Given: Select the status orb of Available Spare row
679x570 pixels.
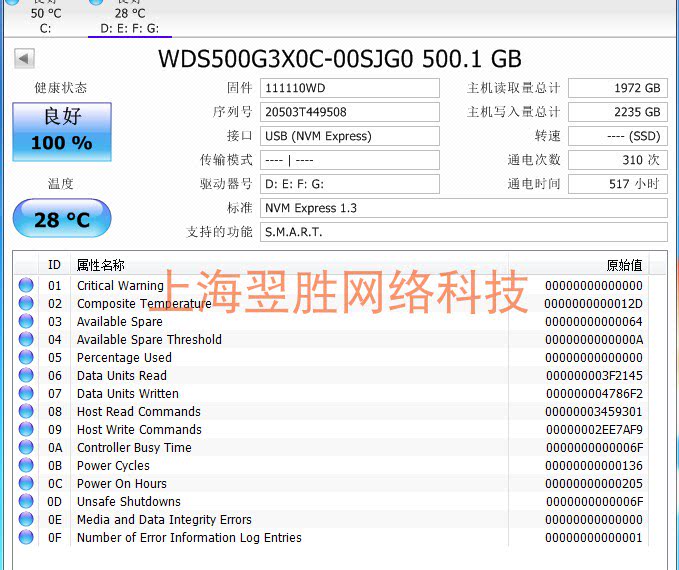Looking at the screenshot, I should [x=26, y=321].
